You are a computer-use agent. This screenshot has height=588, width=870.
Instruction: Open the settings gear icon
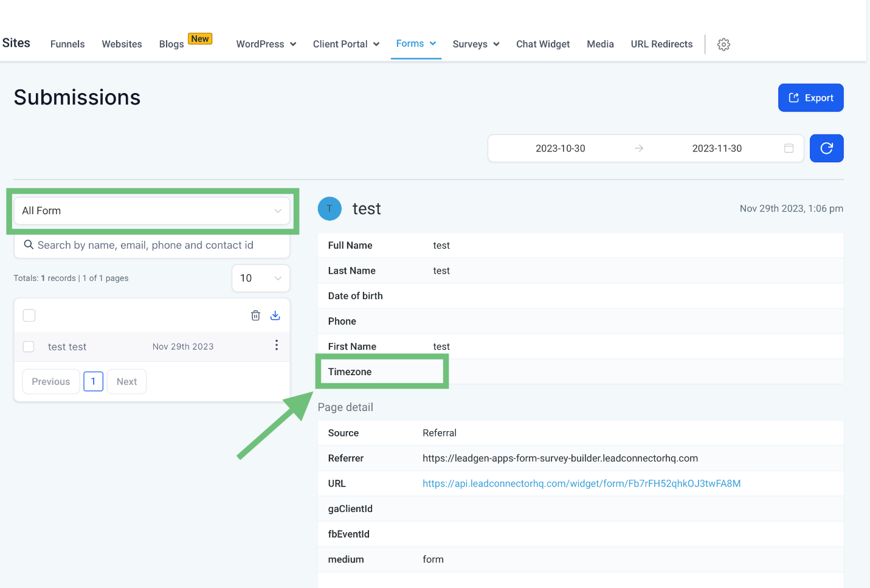723,44
